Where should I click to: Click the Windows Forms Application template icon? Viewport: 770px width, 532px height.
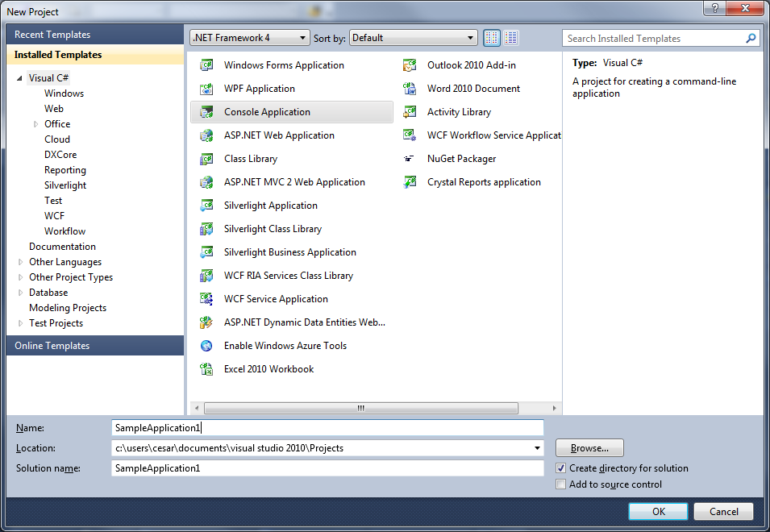(x=206, y=64)
